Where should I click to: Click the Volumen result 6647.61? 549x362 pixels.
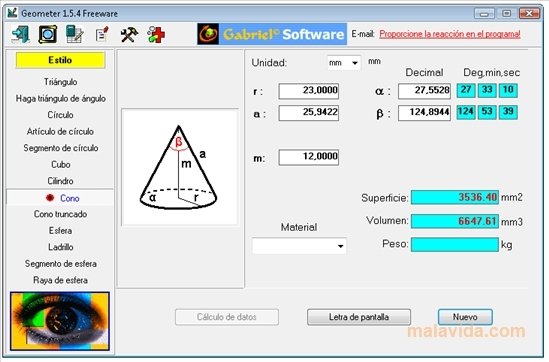click(455, 221)
